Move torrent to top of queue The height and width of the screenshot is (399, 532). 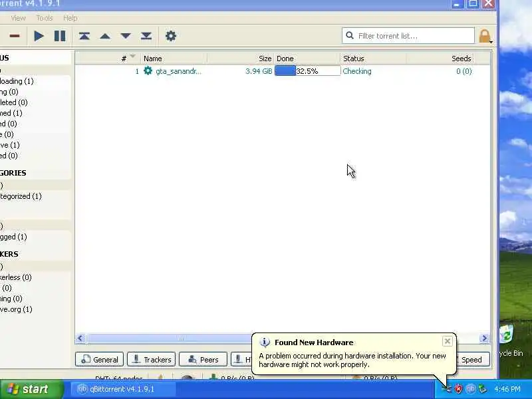pos(84,36)
